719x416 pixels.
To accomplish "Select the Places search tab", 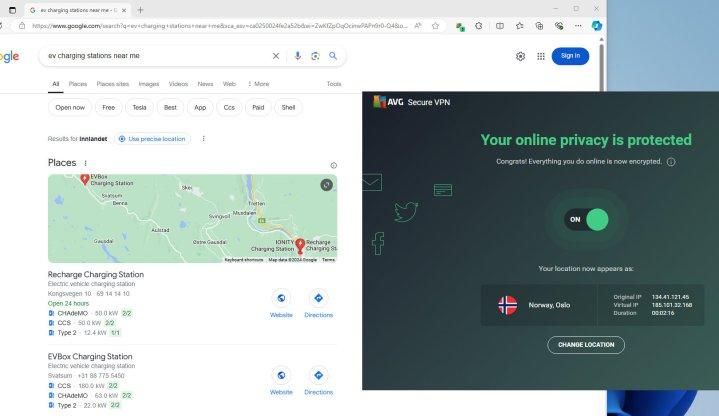I will [x=78, y=84].
